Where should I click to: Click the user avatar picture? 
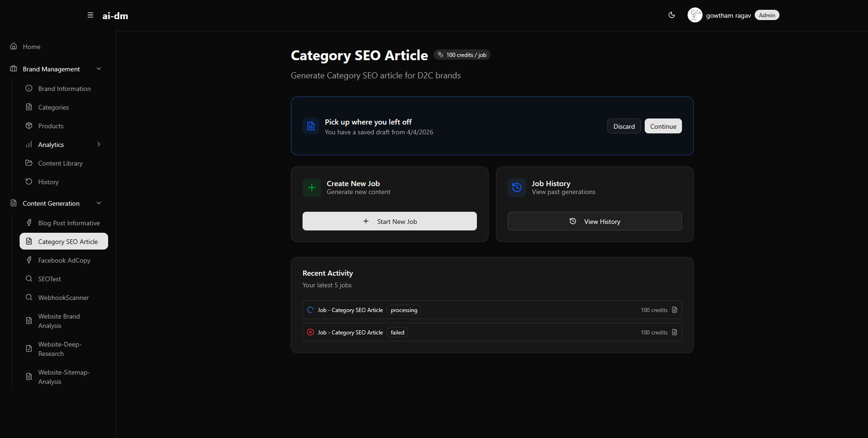pos(695,15)
